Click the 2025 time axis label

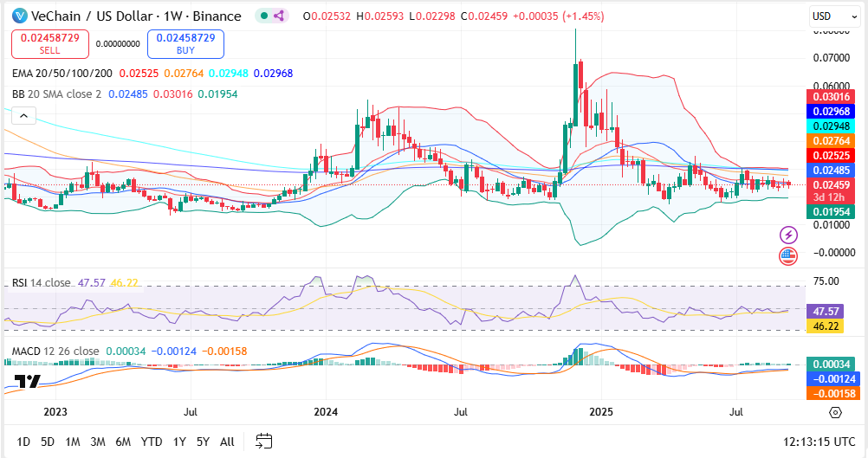[x=601, y=412]
